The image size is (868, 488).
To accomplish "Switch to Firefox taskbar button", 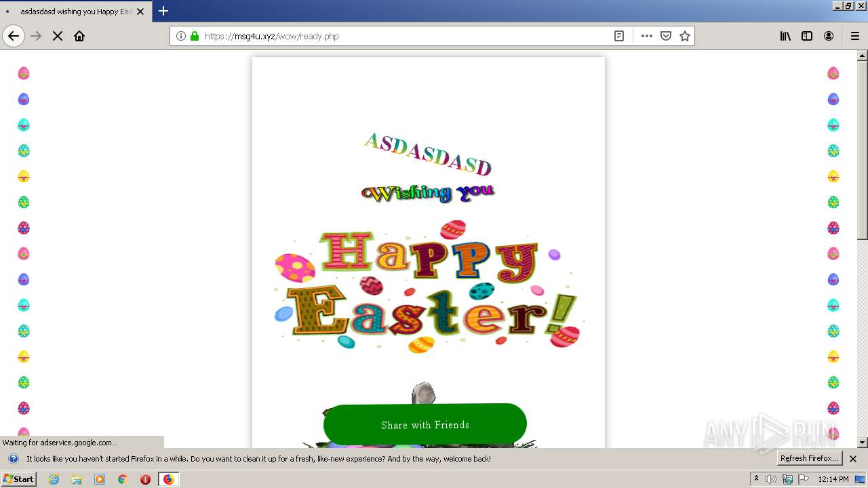I will pos(168,479).
